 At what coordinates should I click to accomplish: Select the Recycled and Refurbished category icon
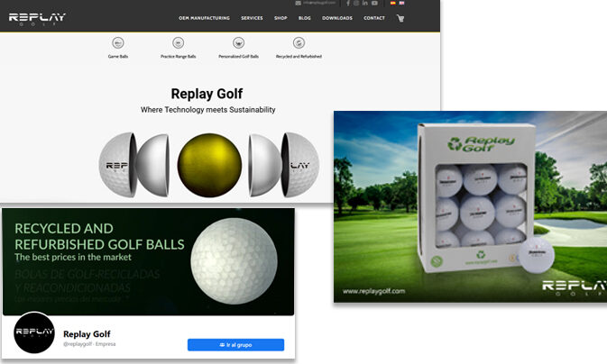tap(299, 42)
